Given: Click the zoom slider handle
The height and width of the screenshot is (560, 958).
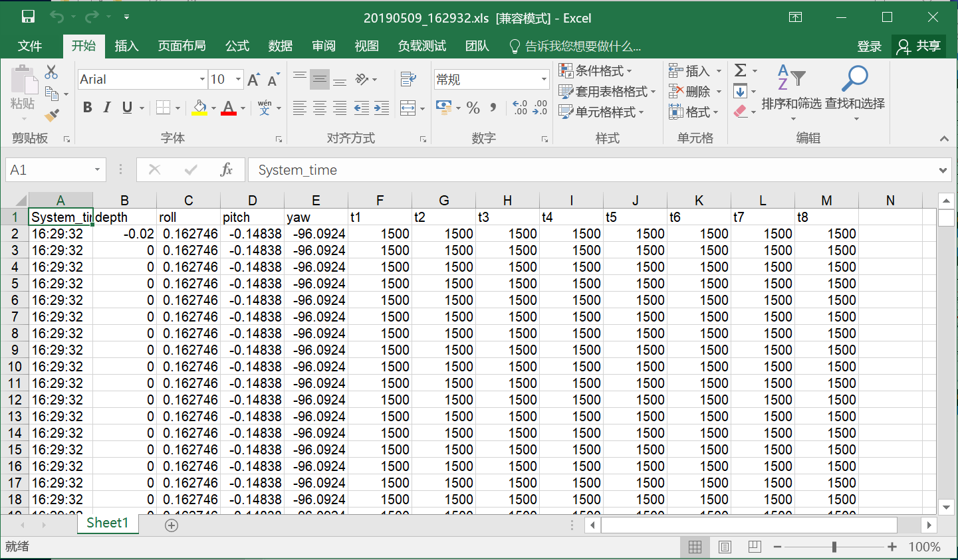Looking at the screenshot, I should pyautogui.click(x=834, y=547).
